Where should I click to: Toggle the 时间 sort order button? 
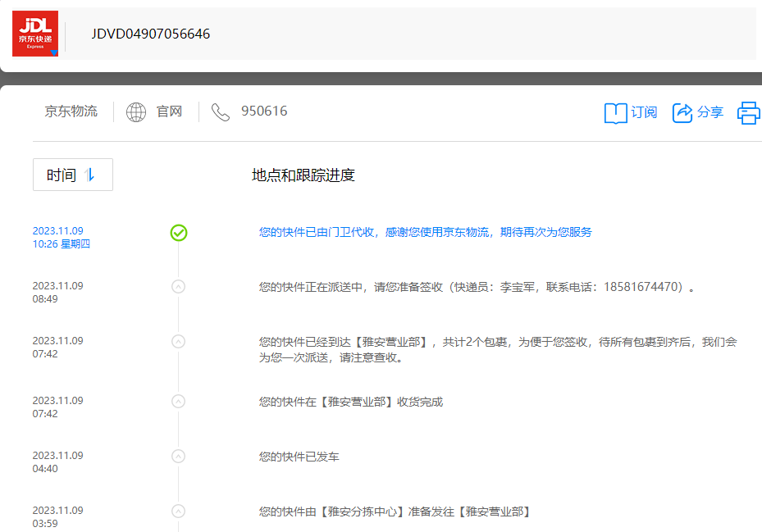73,175
